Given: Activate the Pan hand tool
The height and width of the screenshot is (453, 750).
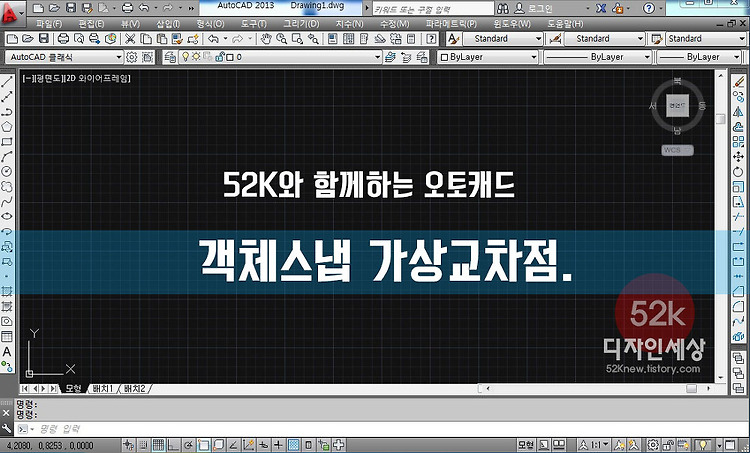Looking at the screenshot, I should point(266,39).
